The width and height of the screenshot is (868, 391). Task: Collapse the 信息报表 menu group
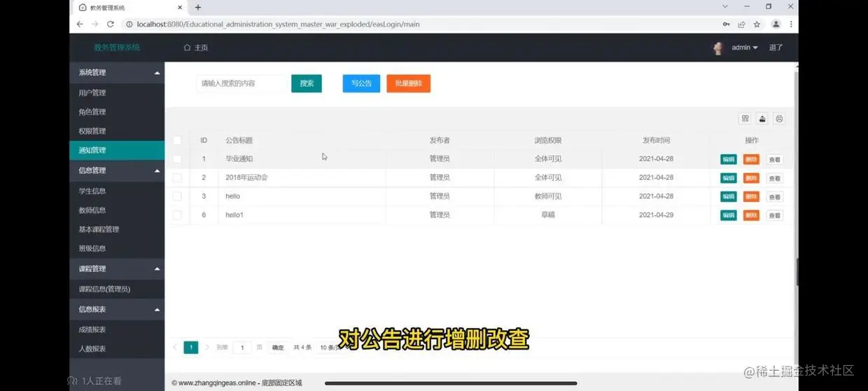click(117, 309)
